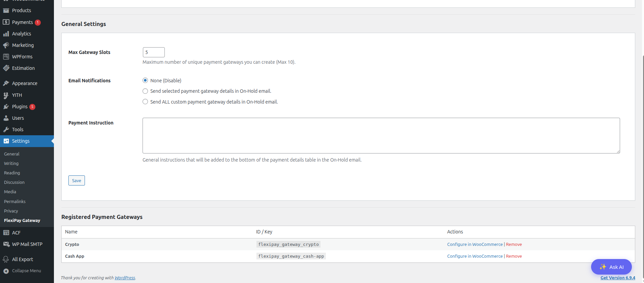Click the Analytics bar chart icon

coord(6,34)
